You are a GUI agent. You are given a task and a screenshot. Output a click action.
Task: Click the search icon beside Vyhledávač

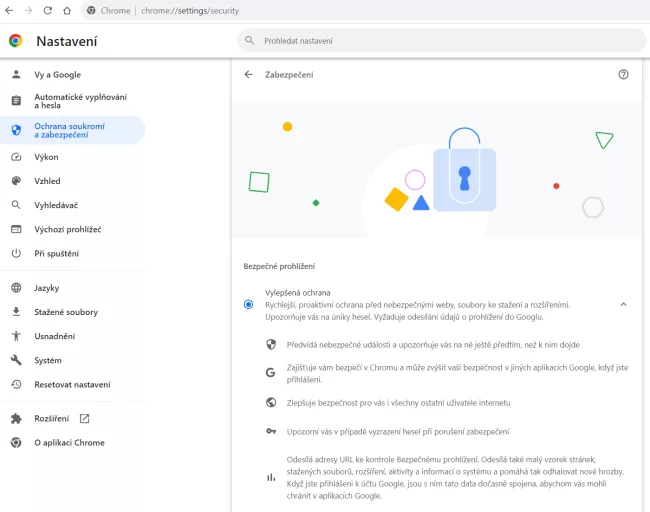point(16,205)
